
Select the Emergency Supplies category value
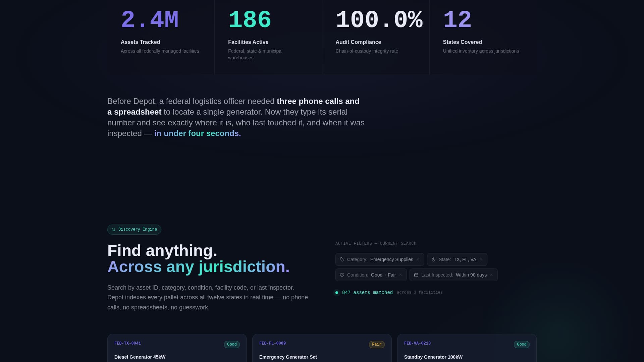392,259
